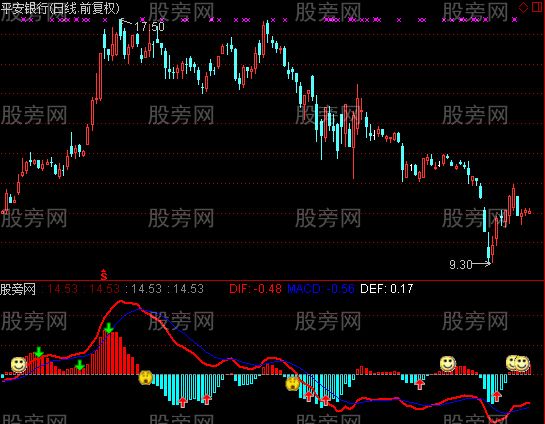The height and width of the screenshot is (424, 545).
Task: Click the last magenta cross marker before the diamond icon
Action: [514, 20]
